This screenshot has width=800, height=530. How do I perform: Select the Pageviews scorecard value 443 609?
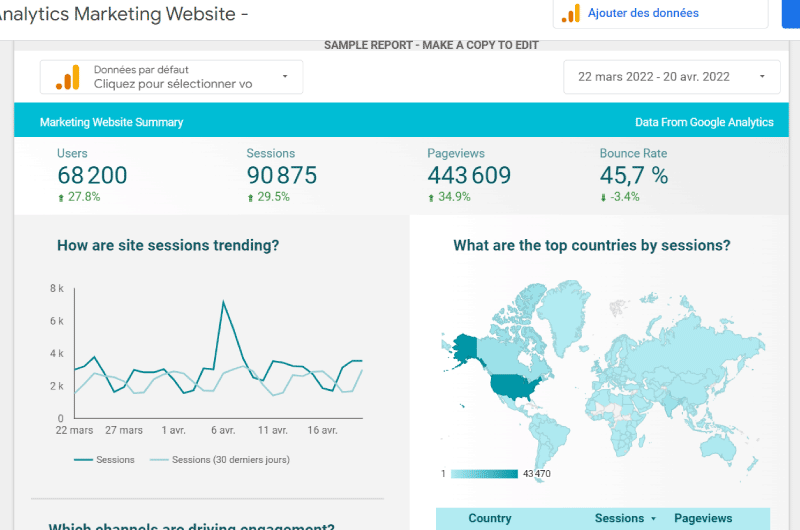(x=469, y=175)
